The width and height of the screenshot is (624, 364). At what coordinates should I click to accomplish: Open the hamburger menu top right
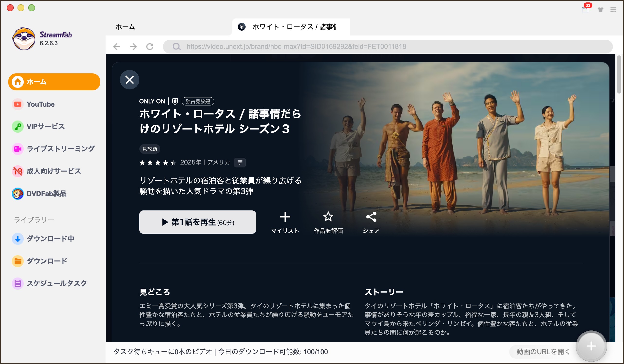[x=613, y=10]
